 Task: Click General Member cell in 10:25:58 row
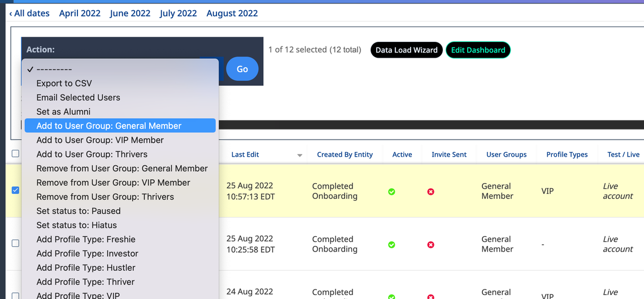(497, 244)
